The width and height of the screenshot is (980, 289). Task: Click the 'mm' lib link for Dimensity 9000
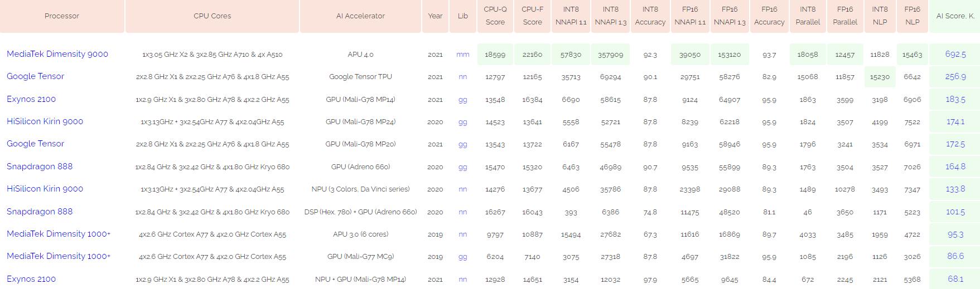(x=462, y=55)
